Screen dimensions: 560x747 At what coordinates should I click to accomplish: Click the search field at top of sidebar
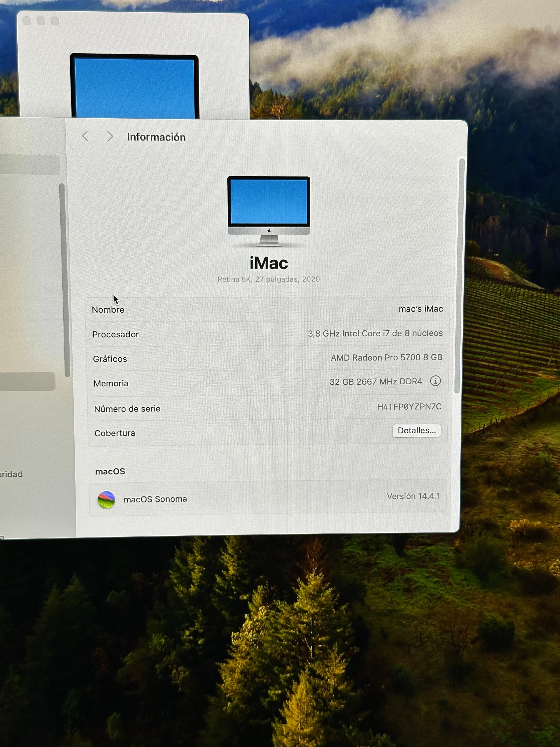click(x=30, y=165)
